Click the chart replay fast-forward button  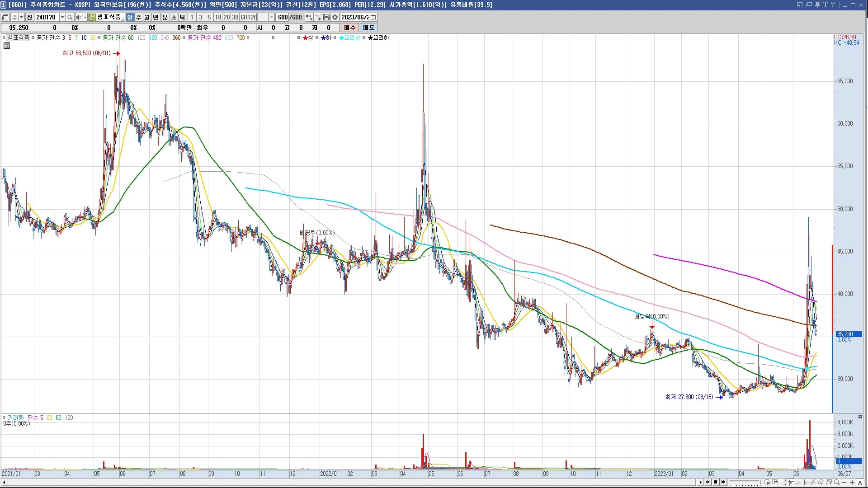tap(723, 482)
